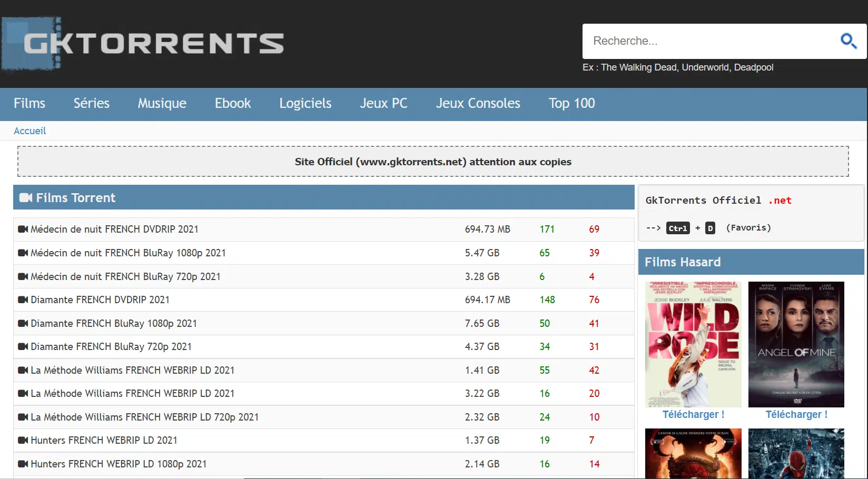
Task: Click the Angel of Mine poster
Action: point(796,344)
